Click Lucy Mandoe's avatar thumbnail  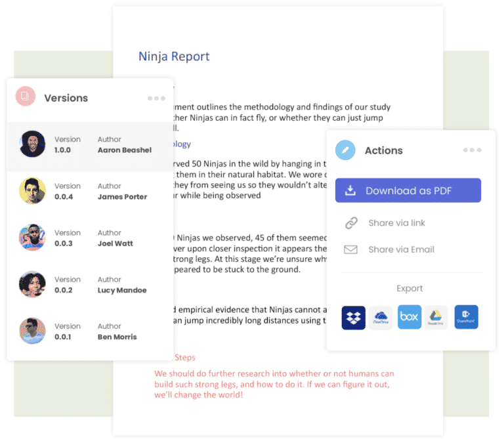coord(33,285)
